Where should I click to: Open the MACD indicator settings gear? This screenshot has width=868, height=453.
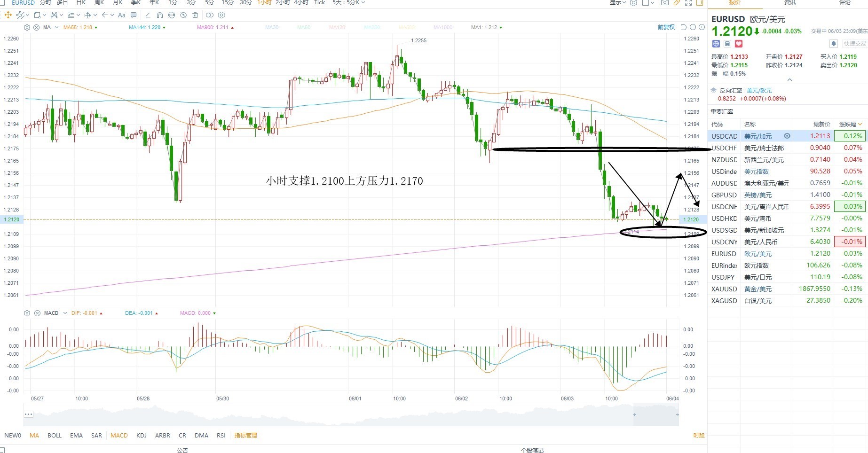(x=27, y=313)
